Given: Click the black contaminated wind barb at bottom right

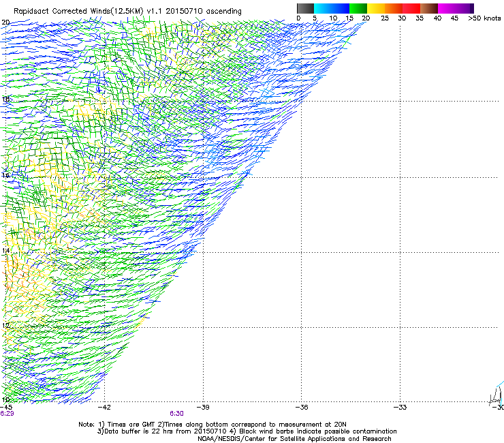Looking at the screenshot, I should 495,397.
